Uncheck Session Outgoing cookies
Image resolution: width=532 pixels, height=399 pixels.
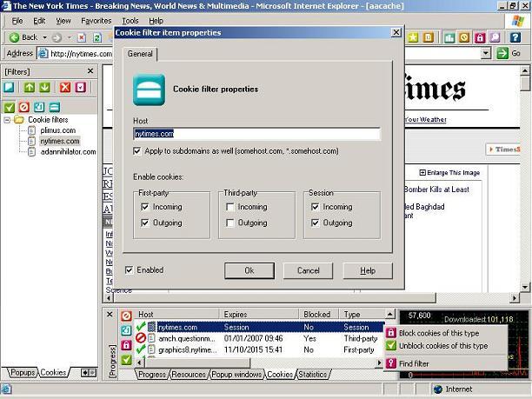pos(316,223)
